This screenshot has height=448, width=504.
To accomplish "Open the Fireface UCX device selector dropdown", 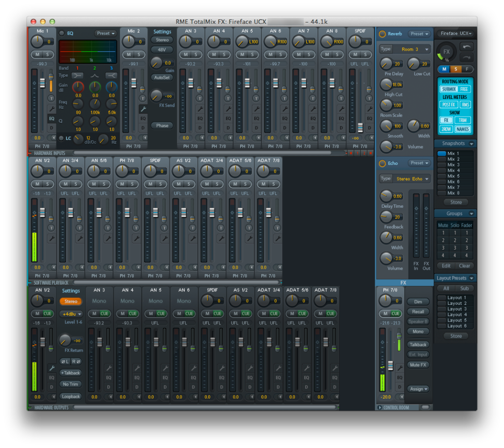I will point(454,33).
